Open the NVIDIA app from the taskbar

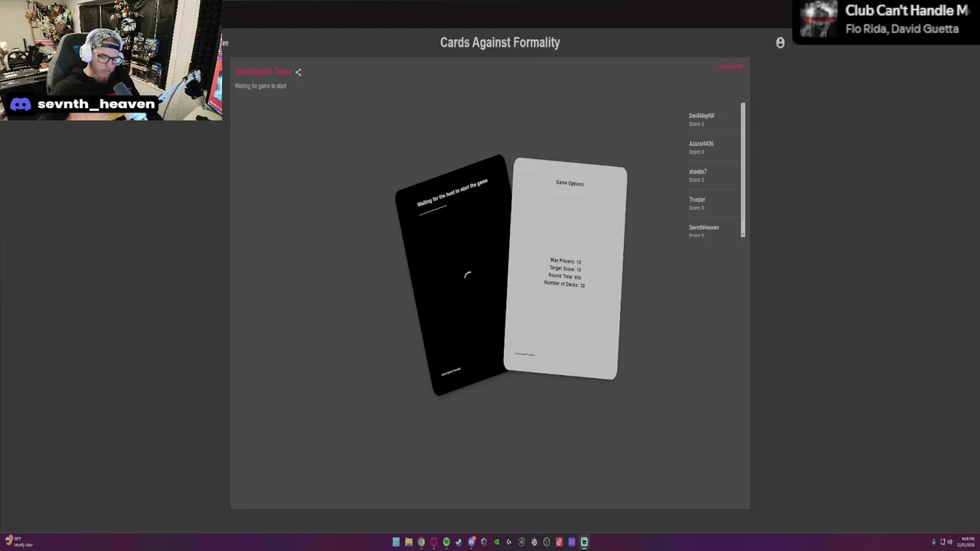coord(497,542)
